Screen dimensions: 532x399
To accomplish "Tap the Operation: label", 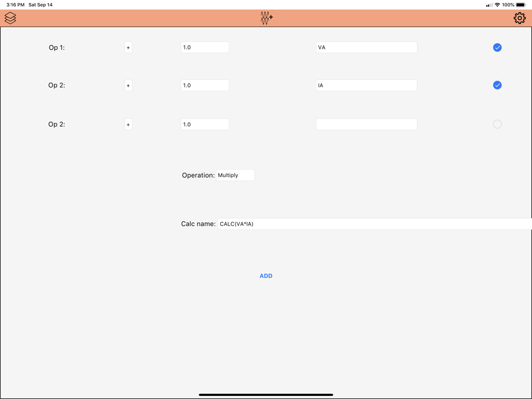I will coord(198,176).
